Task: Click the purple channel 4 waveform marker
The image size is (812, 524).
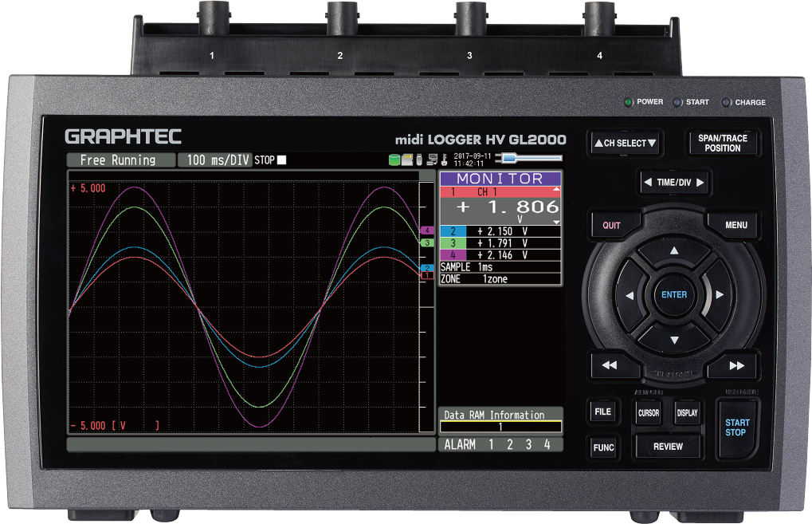Action: [x=427, y=230]
